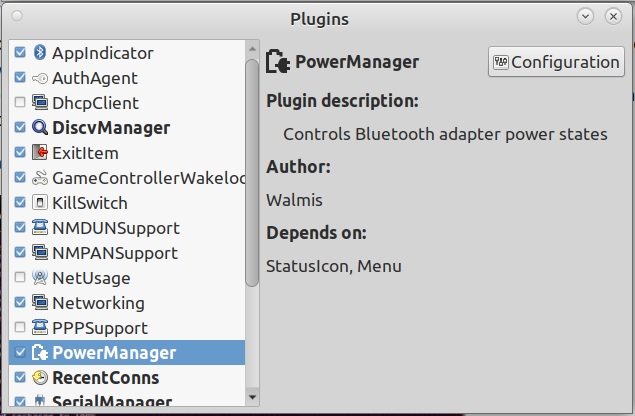Disable the Networking plugin checkbox

(20, 302)
